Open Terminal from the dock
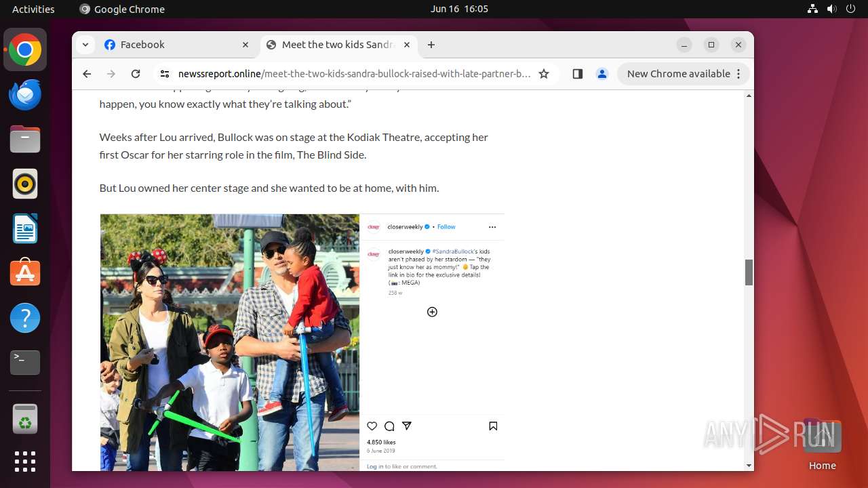 coord(25,363)
